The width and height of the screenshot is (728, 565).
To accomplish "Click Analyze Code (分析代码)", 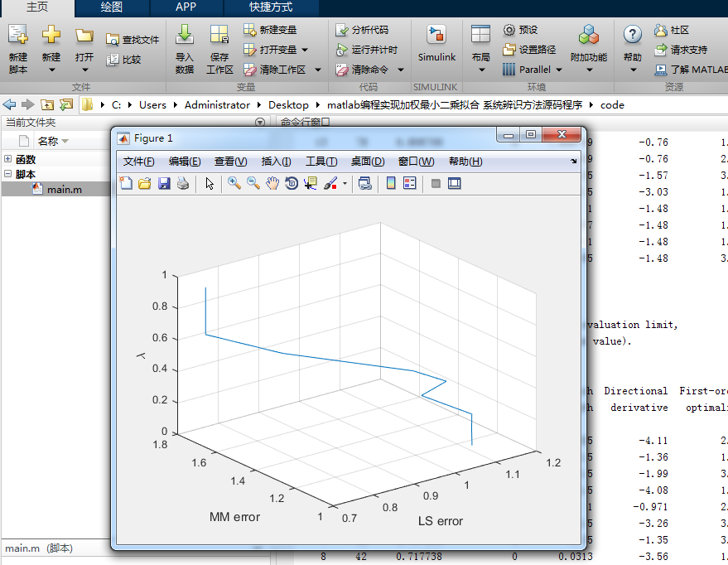I will [362, 30].
